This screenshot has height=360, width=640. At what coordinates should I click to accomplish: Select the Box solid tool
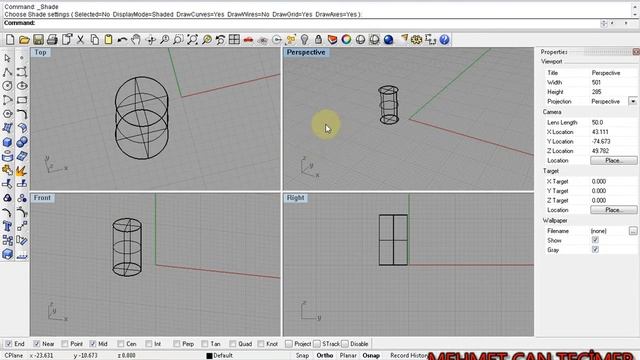coord(7,142)
